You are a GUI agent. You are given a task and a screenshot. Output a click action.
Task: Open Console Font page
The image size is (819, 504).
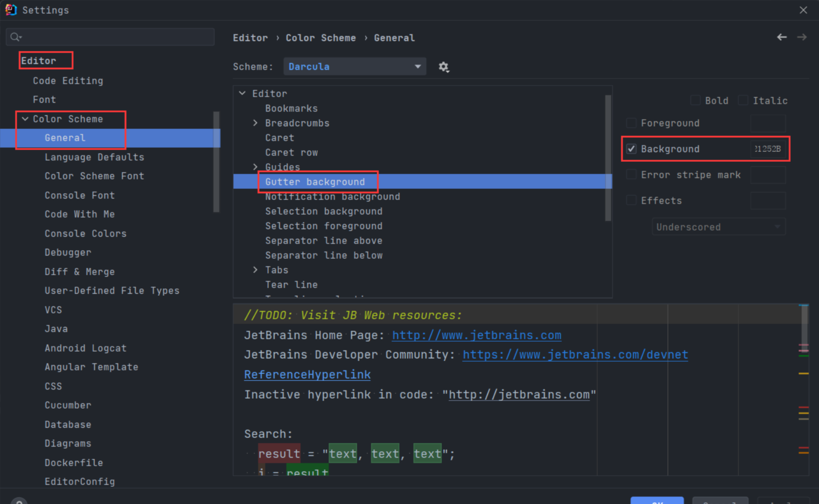pos(79,195)
